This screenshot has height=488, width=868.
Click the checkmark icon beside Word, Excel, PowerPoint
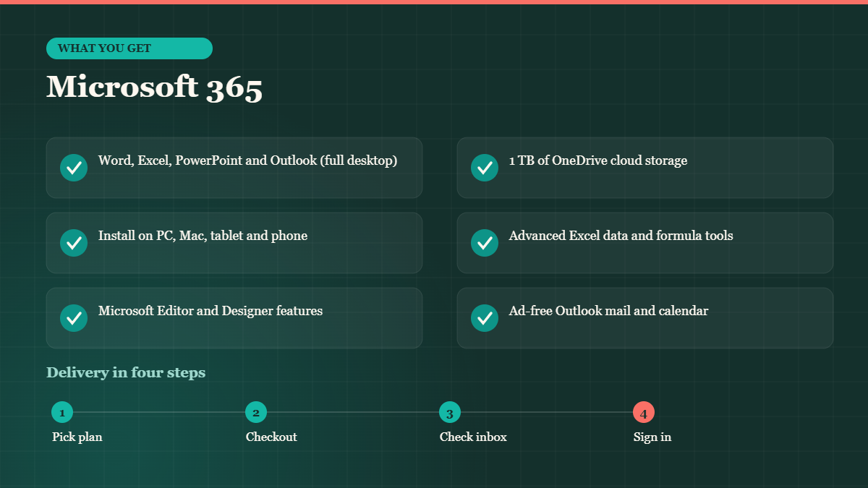(74, 168)
